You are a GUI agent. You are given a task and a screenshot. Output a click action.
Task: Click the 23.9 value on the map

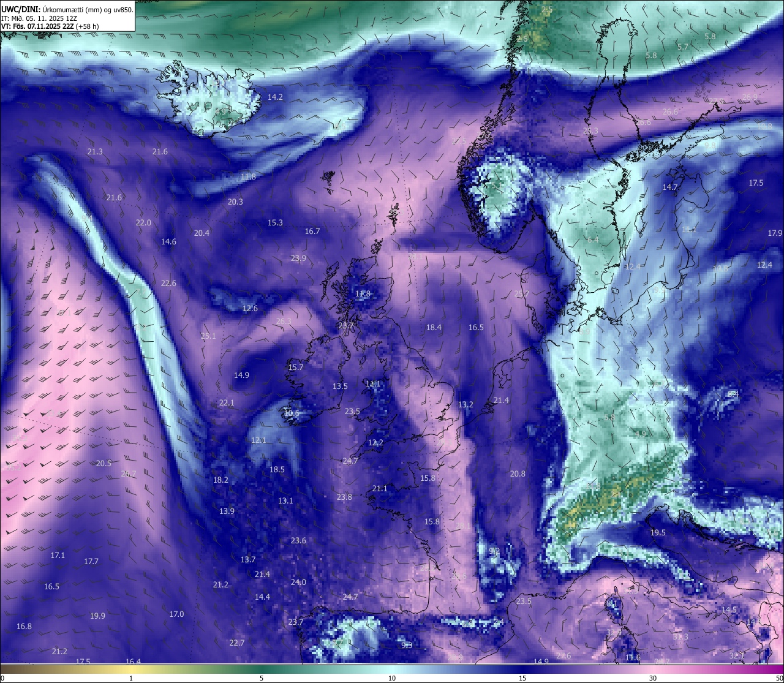[x=298, y=258]
